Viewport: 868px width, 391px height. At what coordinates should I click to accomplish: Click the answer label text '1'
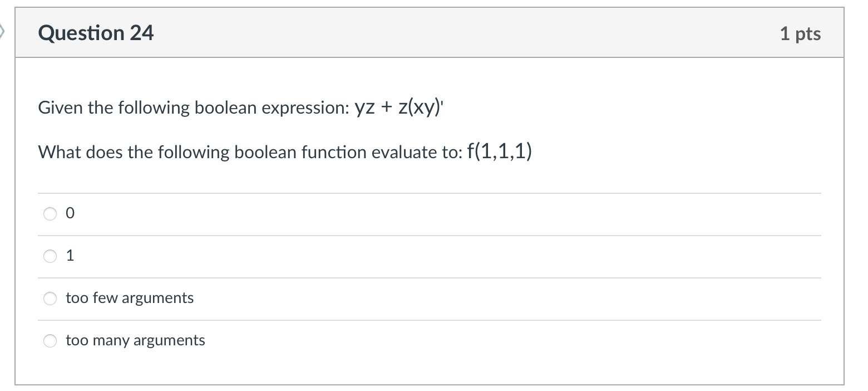(x=70, y=256)
